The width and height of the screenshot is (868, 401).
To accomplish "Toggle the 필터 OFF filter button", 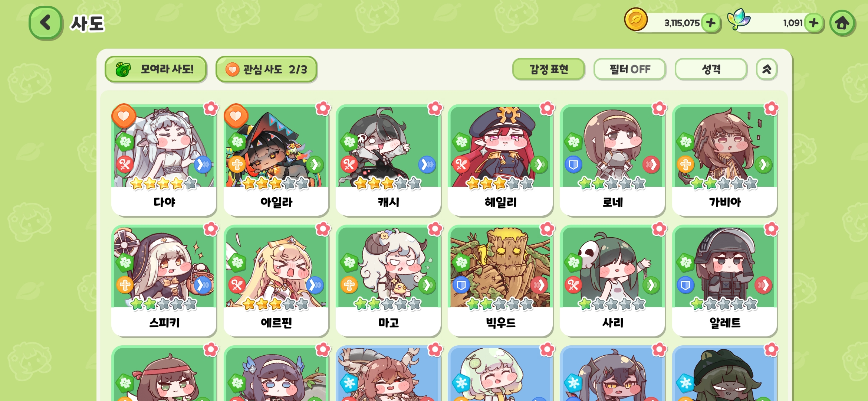I will tap(630, 69).
